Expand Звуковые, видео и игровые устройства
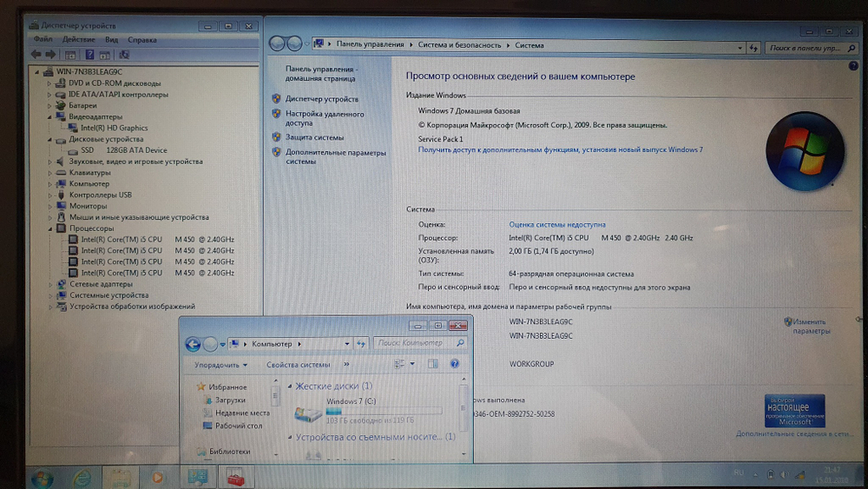 coord(49,162)
